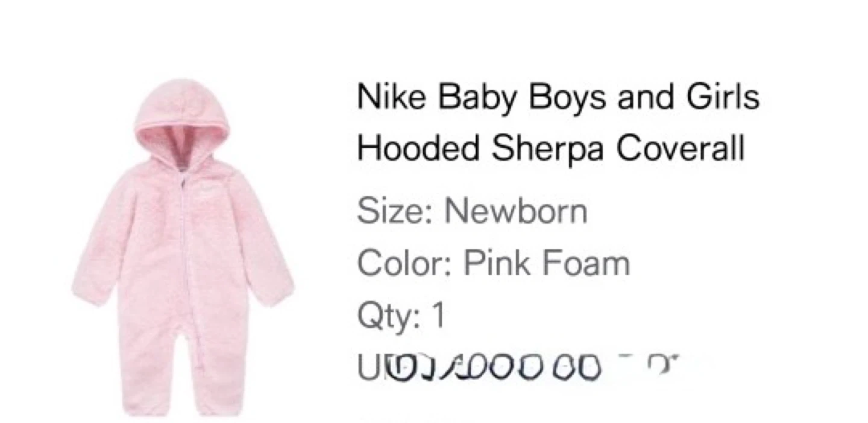
Task: Click the quantity value 1
Action: tap(438, 316)
